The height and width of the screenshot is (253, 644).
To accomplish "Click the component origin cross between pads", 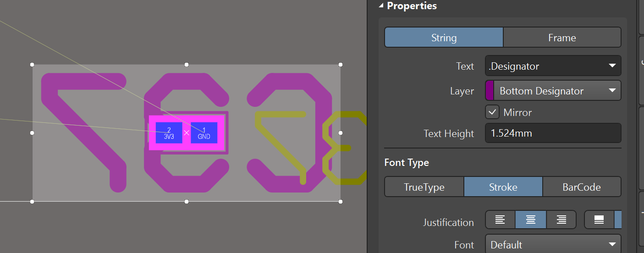I will [187, 133].
